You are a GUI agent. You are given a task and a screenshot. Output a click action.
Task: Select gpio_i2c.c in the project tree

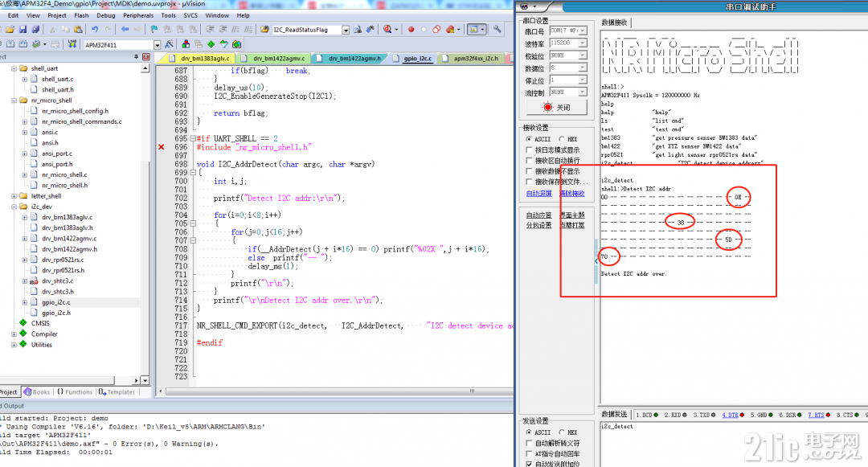56,302
